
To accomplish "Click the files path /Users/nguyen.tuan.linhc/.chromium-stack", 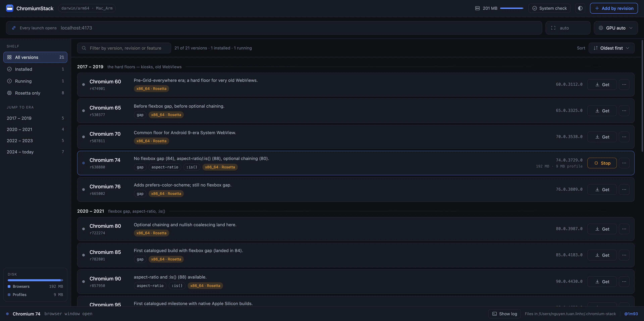I will click(x=577, y=314).
